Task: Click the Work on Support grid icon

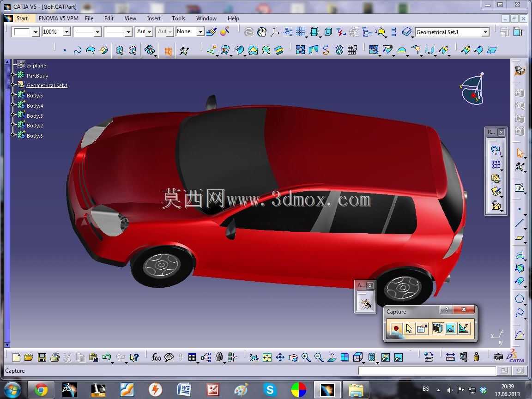Action: [301, 32]
